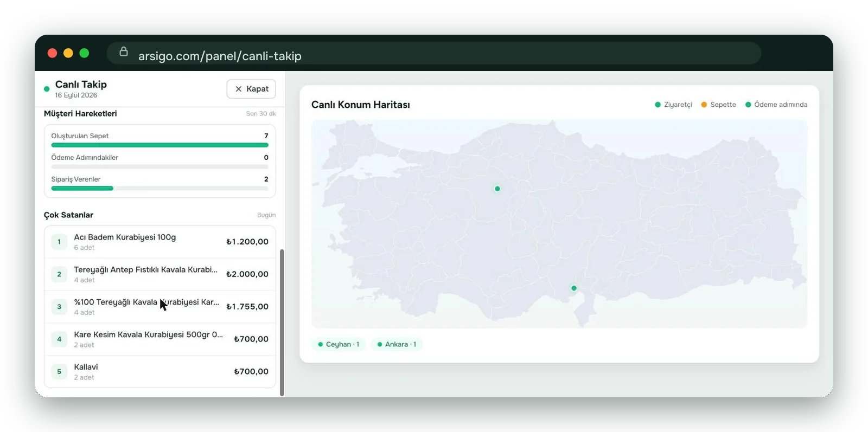
Task: Click the Son 30 dk time label
Action: (261, 114)
